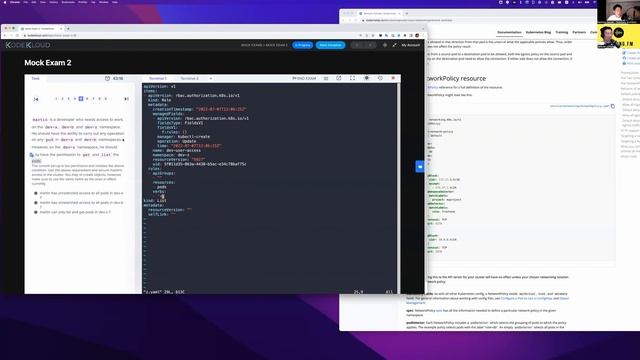
Task: Open My Account menu
Action: click(x=410, y=45)
